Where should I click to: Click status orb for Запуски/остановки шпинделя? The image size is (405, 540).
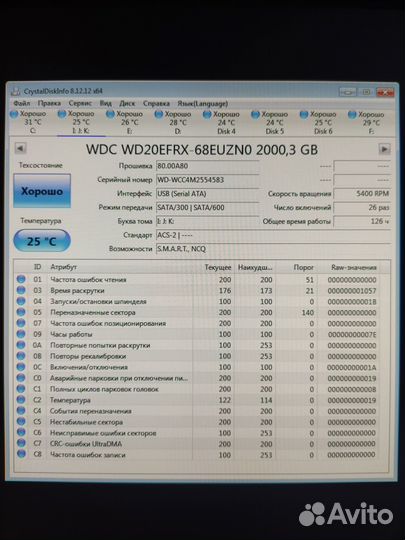coord(21,301)
